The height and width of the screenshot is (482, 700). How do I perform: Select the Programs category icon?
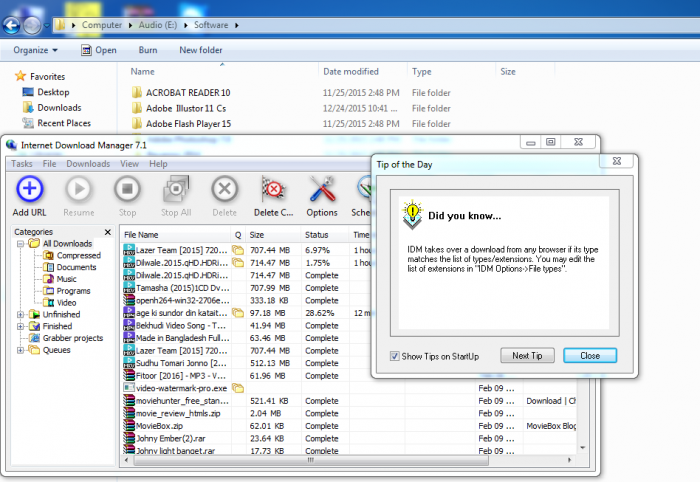48,291
